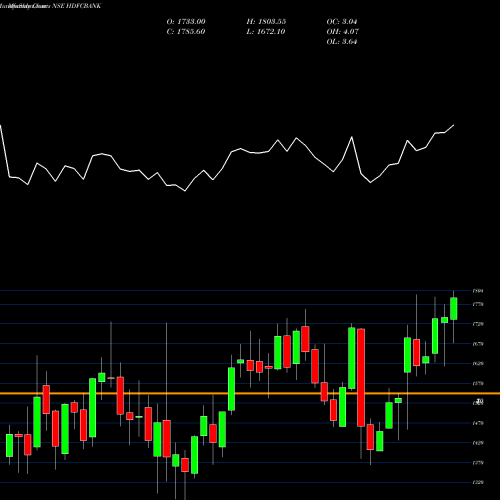Click the open value O: 1733.00
Image resolution: width=500 pixels, height=500 pixels.
click(186, 22)
